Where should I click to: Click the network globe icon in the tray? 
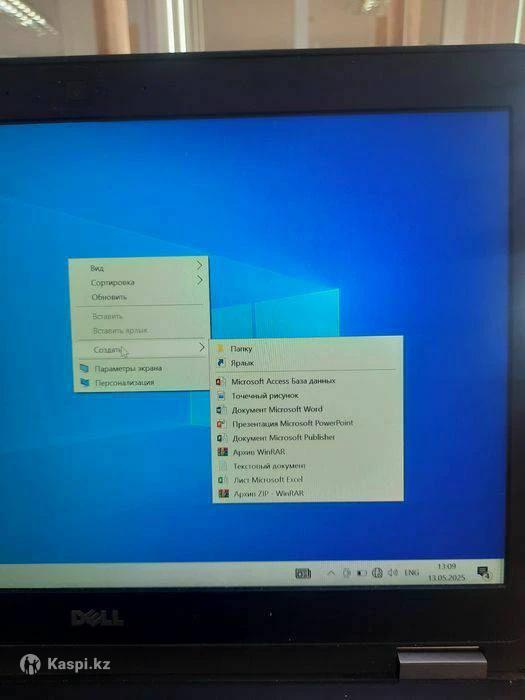pos(377,573)
